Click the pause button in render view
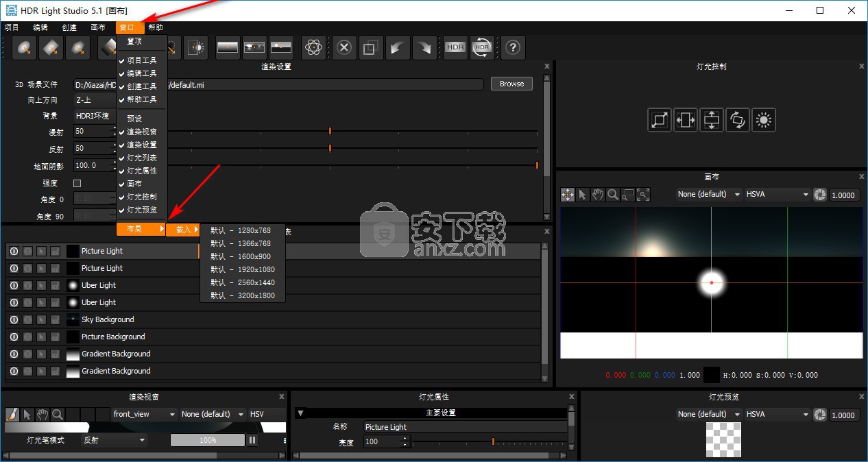The width and height of the screenshot is (868, 462). 252,440
